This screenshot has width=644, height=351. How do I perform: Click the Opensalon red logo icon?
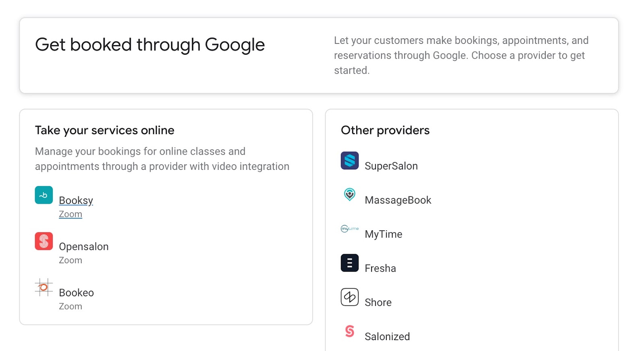pos(44,241)
